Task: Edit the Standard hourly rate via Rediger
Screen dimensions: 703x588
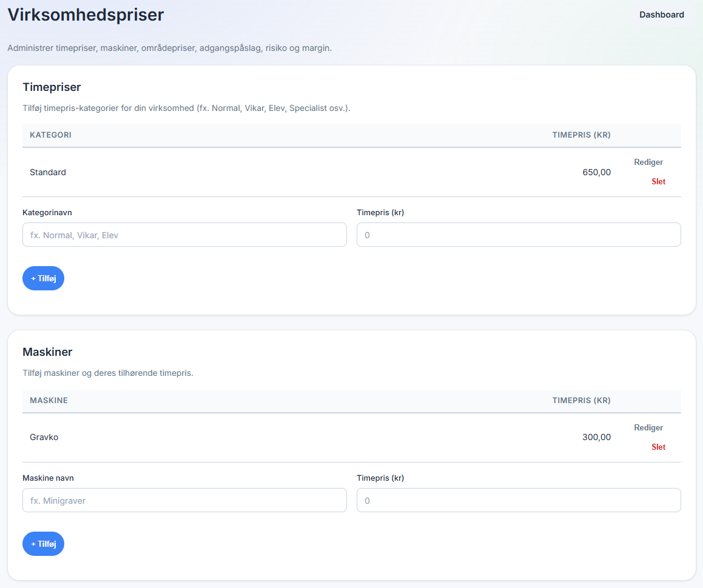Action: pyautogui.click(x=648, y=162)
